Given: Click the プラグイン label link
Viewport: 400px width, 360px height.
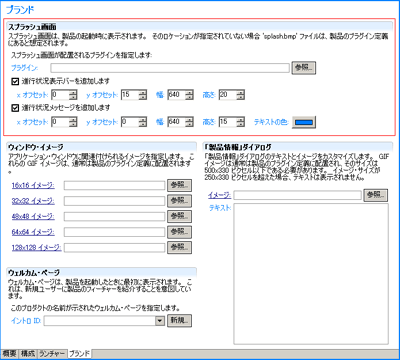Looking at the screenshot, I should click(24, 68).
